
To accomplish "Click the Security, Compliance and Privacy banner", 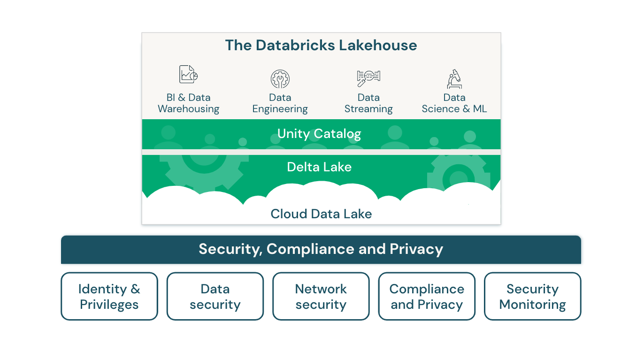I will (x=321, y=249).
